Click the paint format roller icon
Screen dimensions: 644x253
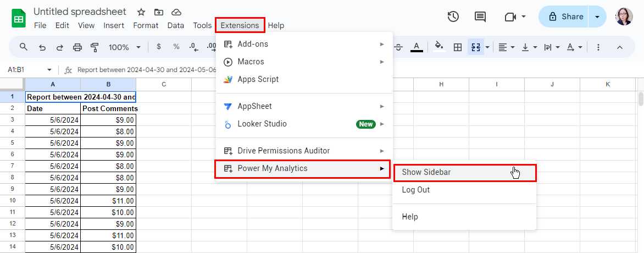[94, 47]
